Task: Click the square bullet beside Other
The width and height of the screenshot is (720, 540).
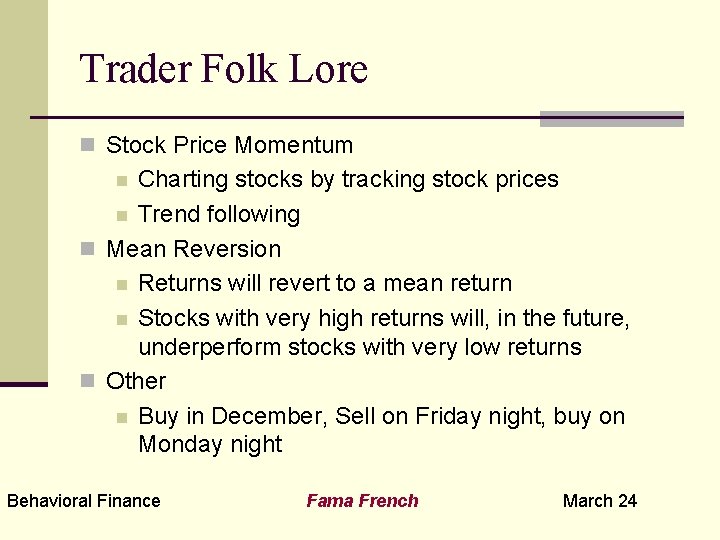Action: pos(87,380)
